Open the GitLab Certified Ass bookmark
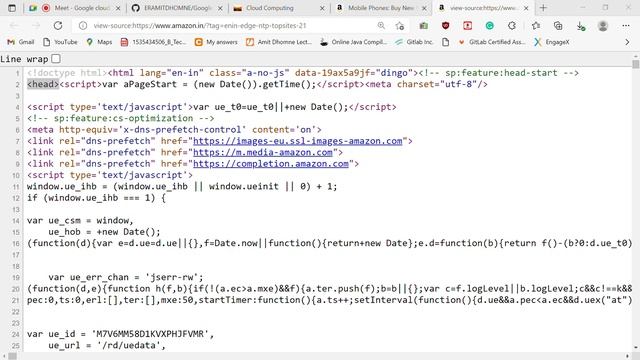This screenshot has height=360, width=640. [492, 42]
